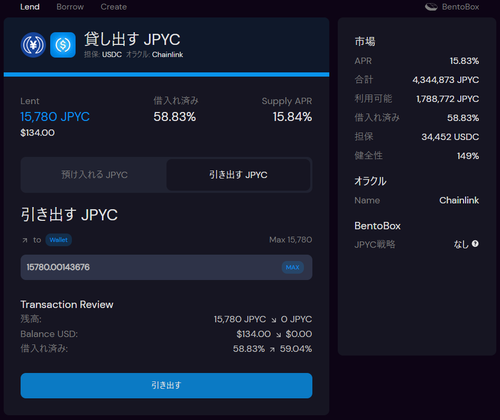This screenshot has height=420, width=500.
Task: Click the BentoBox logo icon
Action: [x=431, y=7]
